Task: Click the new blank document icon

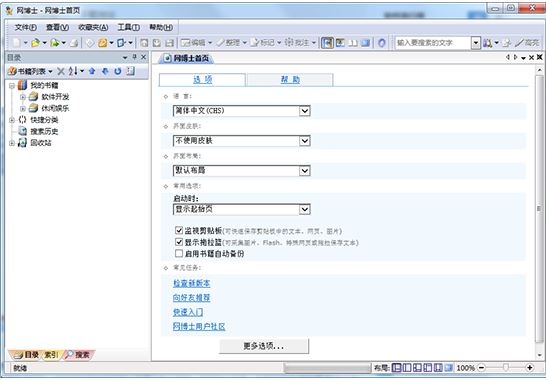Action: [16, 43]
